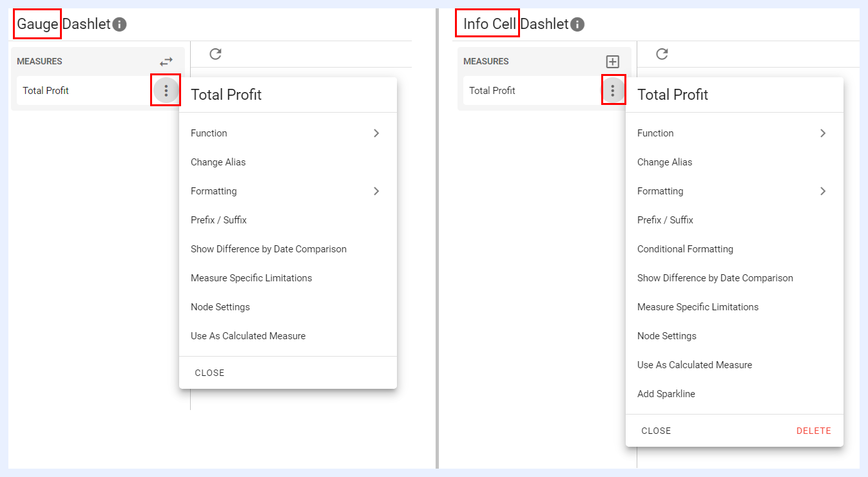Click red DELETE button in Info Cell popup
Viewport: 868px width, 477px height.
(814, 431)
